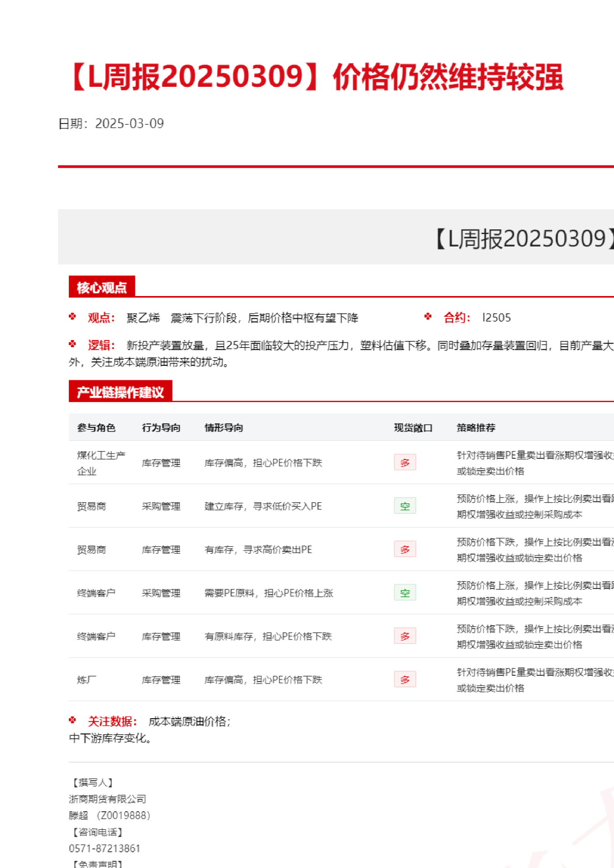Viewport: 614px width, 868px height.
Task: Click the 空 badge in 终端客户 采购管理 row
Action: tap(405, 593)
